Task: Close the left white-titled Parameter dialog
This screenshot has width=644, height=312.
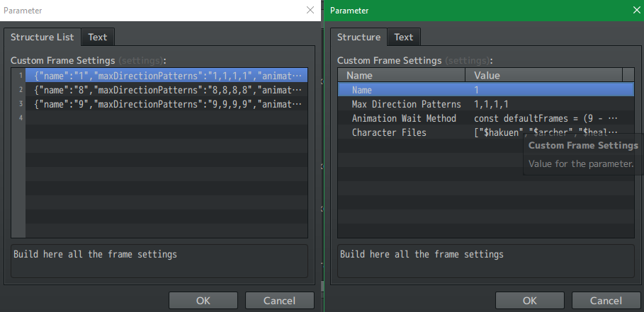Action: coord(310,11)
